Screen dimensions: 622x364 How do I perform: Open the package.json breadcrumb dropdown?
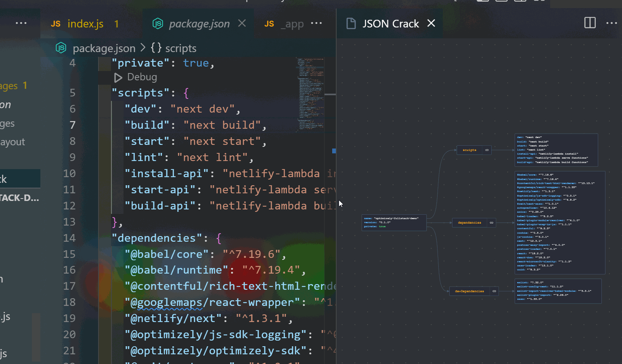click(104, 48)
